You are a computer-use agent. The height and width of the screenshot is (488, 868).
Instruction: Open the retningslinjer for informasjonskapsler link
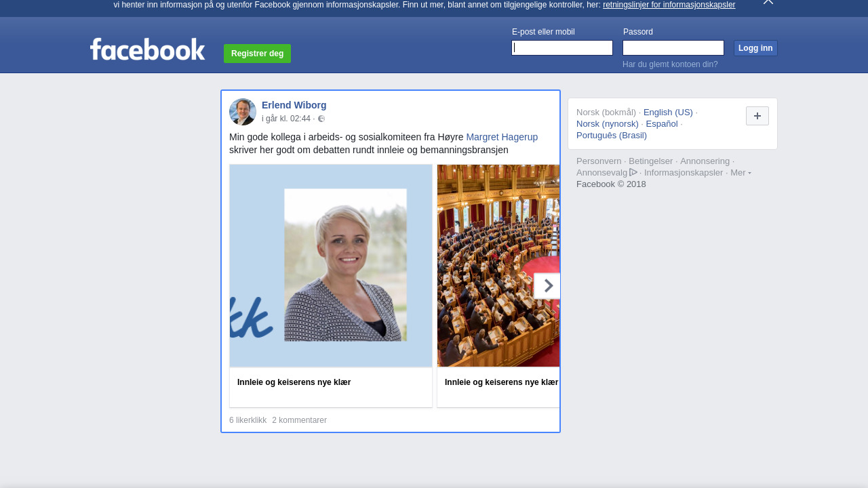[669, 5]
